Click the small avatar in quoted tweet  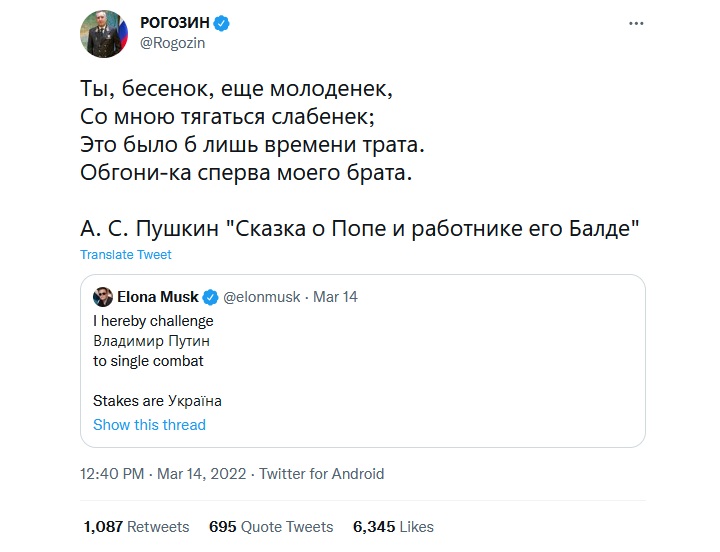(103, 297)
